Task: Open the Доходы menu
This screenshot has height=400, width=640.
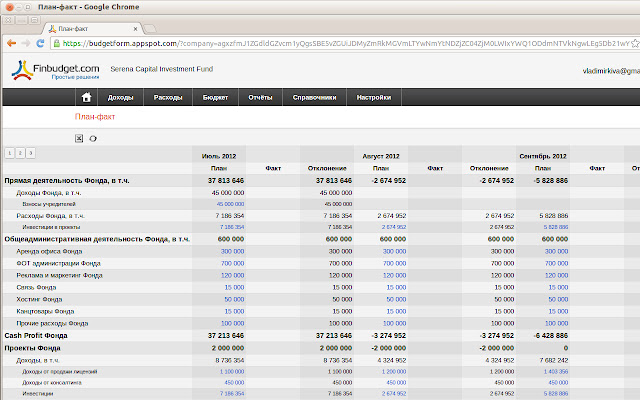Action: [120, 98]
